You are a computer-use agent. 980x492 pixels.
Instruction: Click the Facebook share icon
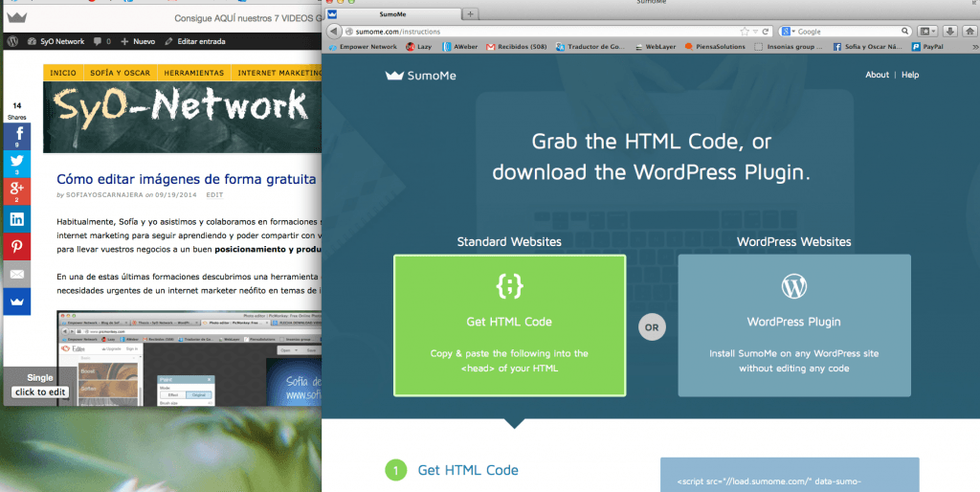click(x=17, y=136)
